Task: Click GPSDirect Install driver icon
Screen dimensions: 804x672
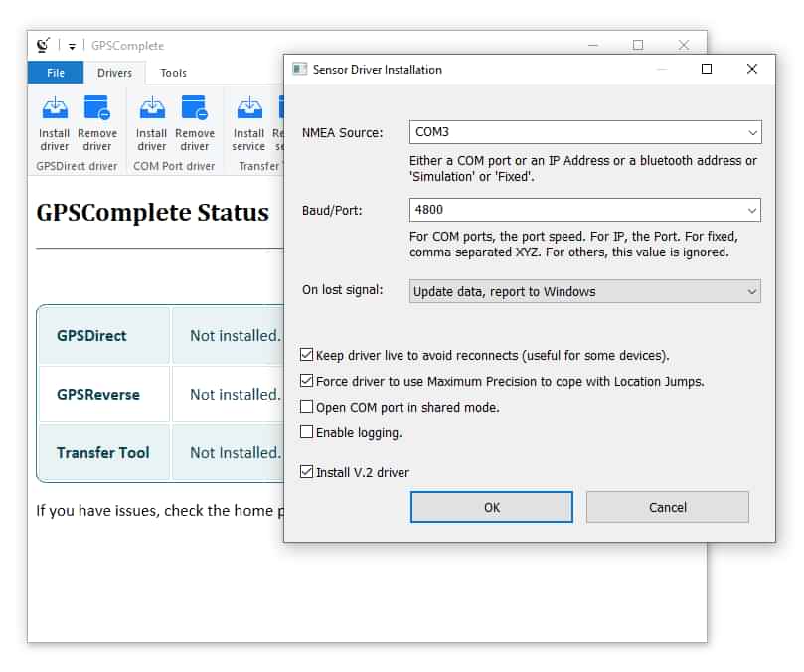Action: 54,108
